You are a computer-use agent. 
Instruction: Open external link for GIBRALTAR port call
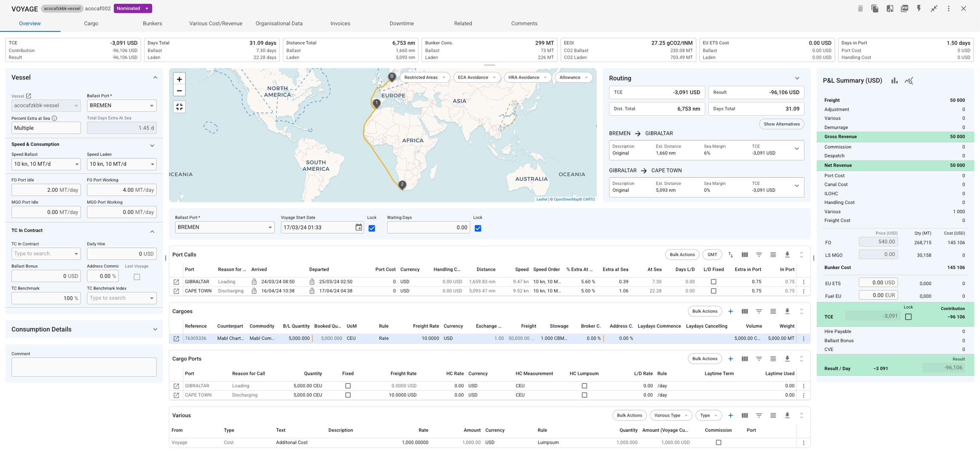click(x=176, y=282)
